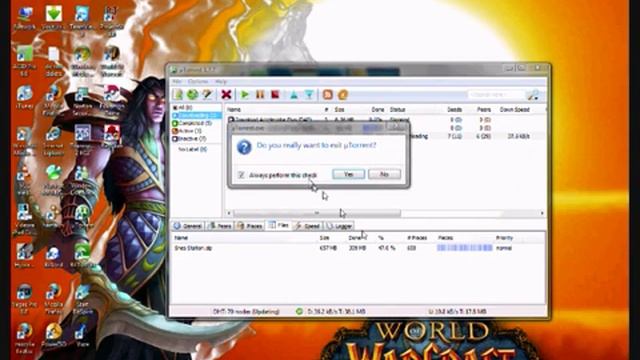The height and width of the screenshot is (360, 640).
Task: Click the DHT nodes status bar entry
Action: coord(246,311)
